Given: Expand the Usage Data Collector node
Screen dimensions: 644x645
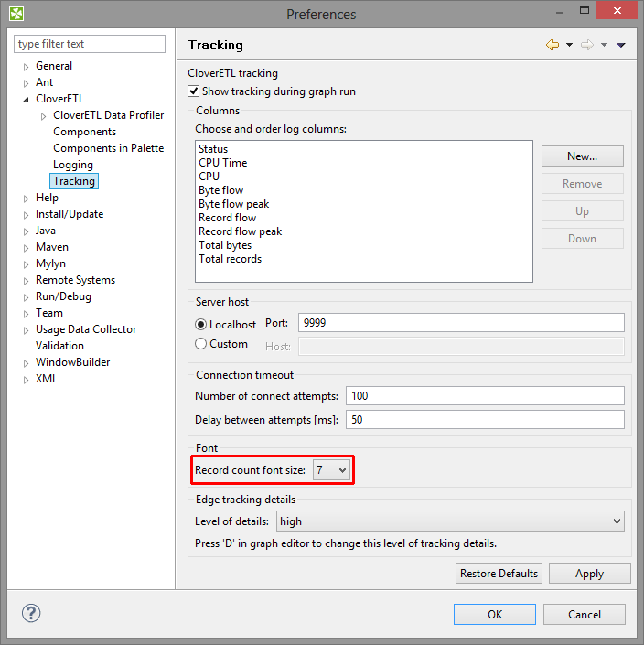Looking at the screenshot, I should tap(26, 330).
